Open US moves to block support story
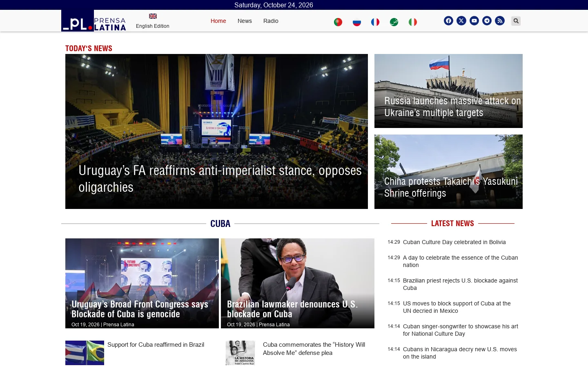Viewport: 588px width, 368px height. tap(457, 307)
